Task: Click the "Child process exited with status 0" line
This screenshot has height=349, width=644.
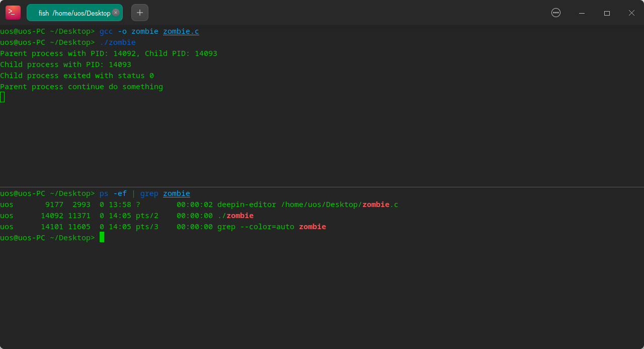Action: 77,76
